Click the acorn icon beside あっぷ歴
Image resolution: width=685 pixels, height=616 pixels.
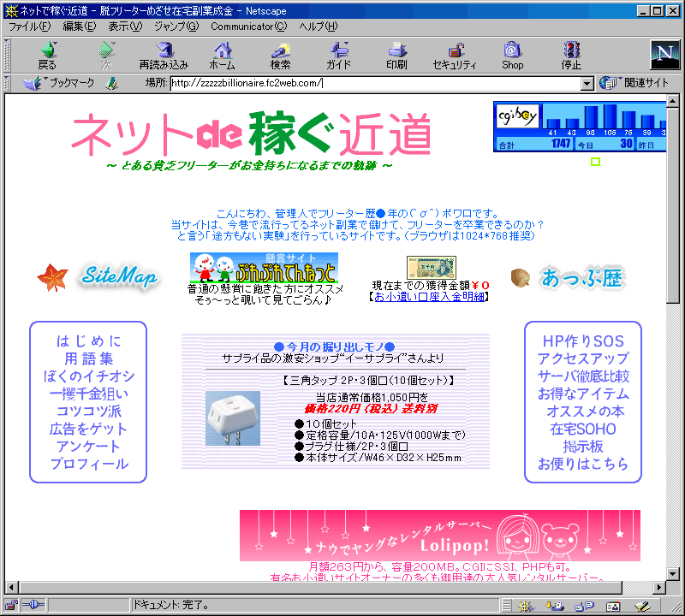521,278
